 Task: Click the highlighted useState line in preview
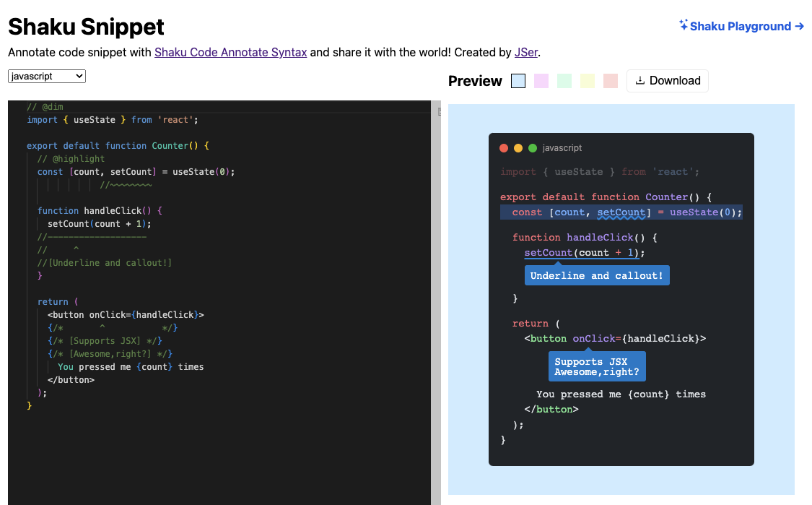click(621, 212)
